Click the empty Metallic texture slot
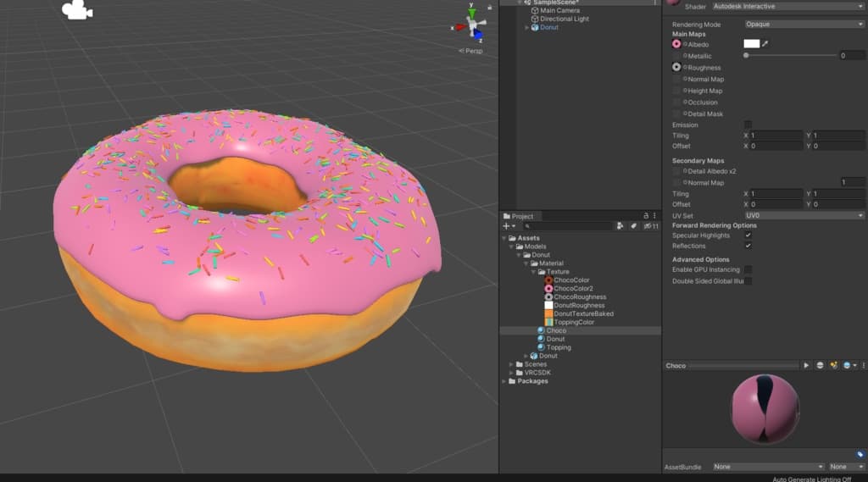Image resolution: width=868 pixels, height=482 pixels. tap(676, 55)
